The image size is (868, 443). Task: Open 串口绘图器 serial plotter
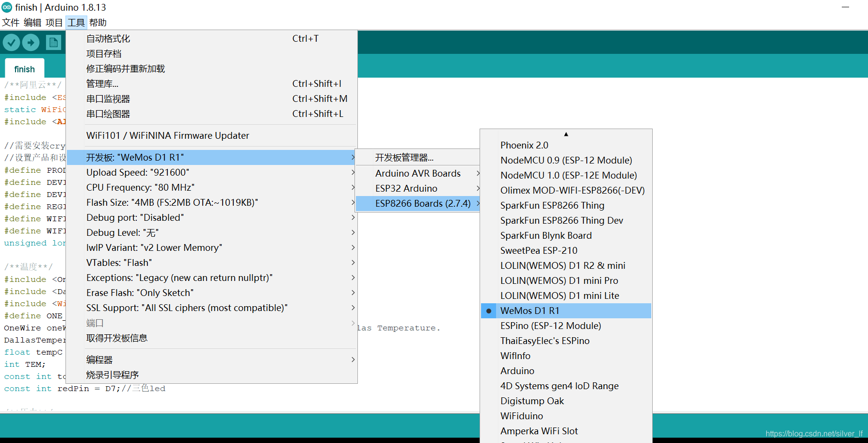point(211,114)
